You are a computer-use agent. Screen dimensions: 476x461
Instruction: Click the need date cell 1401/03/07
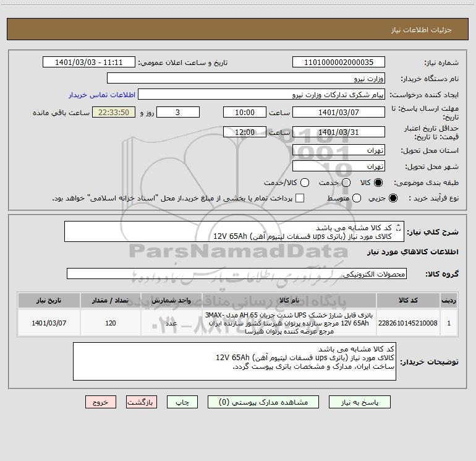[x=49, y=323]
